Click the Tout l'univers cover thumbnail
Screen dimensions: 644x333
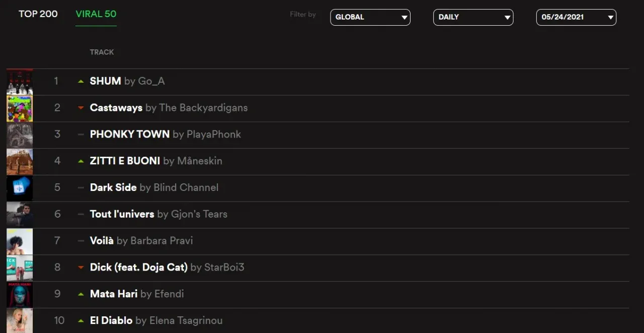[x=20, y=215]
